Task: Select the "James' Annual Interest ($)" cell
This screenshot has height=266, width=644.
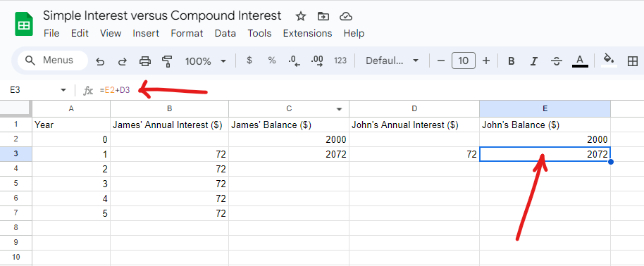Action: pyautogui.click(x=170, y=125)
